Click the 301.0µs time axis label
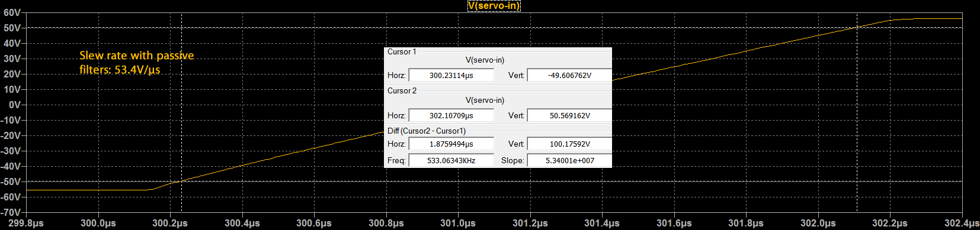Image resolution: width=980 pixels, height=230 pixels. point(458,223)
